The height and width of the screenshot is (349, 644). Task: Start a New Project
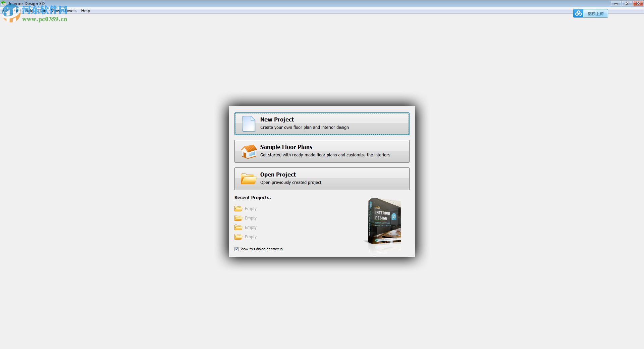click(322, 124)
